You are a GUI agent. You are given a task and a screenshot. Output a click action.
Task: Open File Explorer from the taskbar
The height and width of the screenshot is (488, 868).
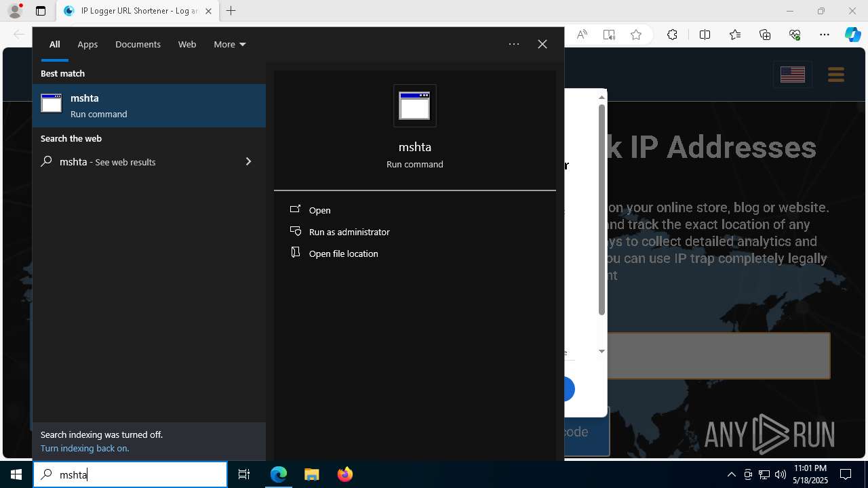pyautogui.click(x=311, y=474)
